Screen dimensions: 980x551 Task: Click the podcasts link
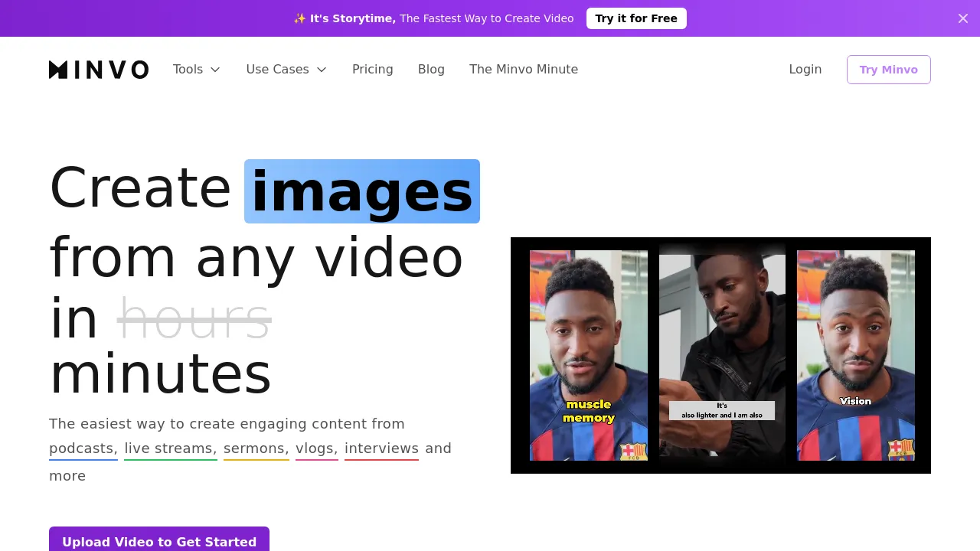point(83,448)
